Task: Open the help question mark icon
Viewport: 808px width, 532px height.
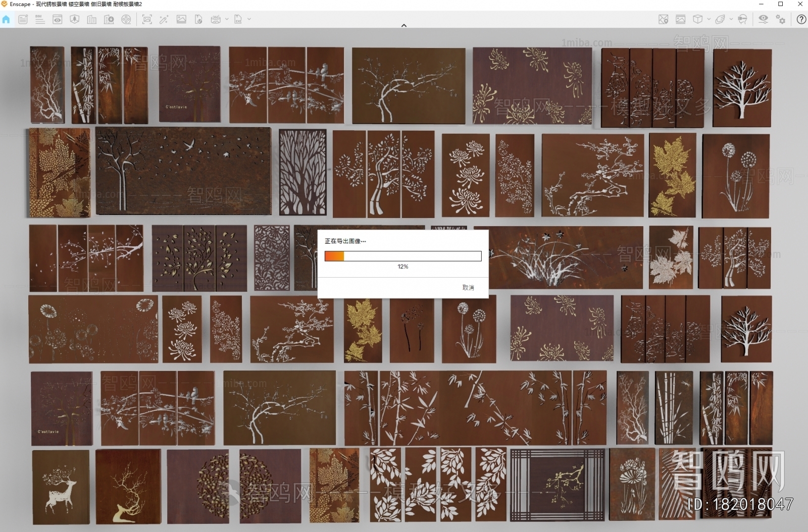Action: pos(801,20)
